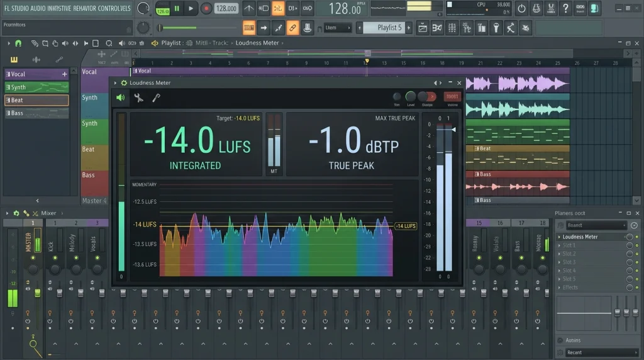Image resolution: width=644 pixels, height=360 pixels.
Task: Select the waveform browser tab
Action: (36, 60)
